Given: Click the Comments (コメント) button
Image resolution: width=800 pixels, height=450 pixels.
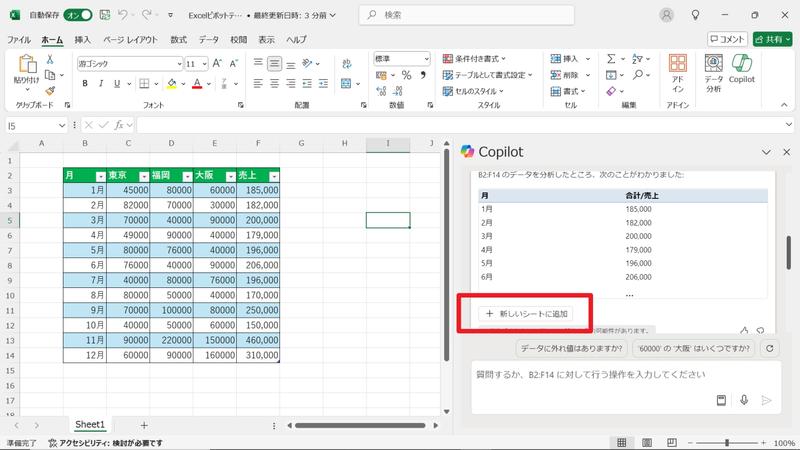Looking at the screenshot, I should click(727, 39).
